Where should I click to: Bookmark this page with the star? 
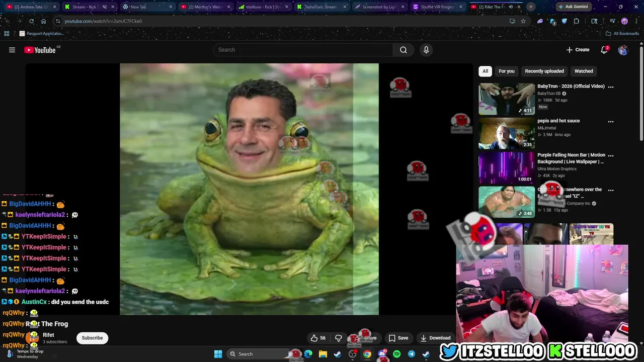tap(523, 21)
